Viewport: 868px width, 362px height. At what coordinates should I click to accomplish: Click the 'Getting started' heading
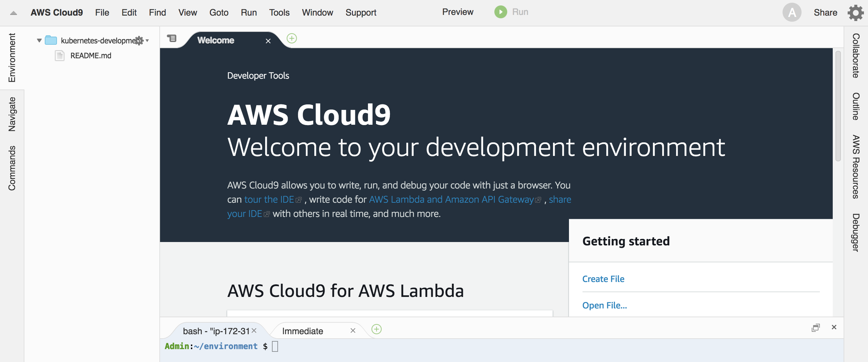[626, 241]
